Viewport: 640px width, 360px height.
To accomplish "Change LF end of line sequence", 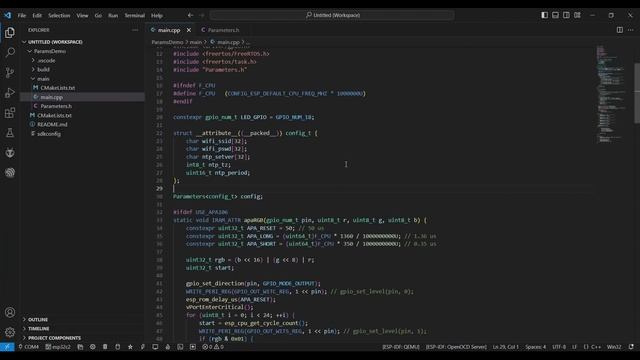I will [x=574, y=347].
